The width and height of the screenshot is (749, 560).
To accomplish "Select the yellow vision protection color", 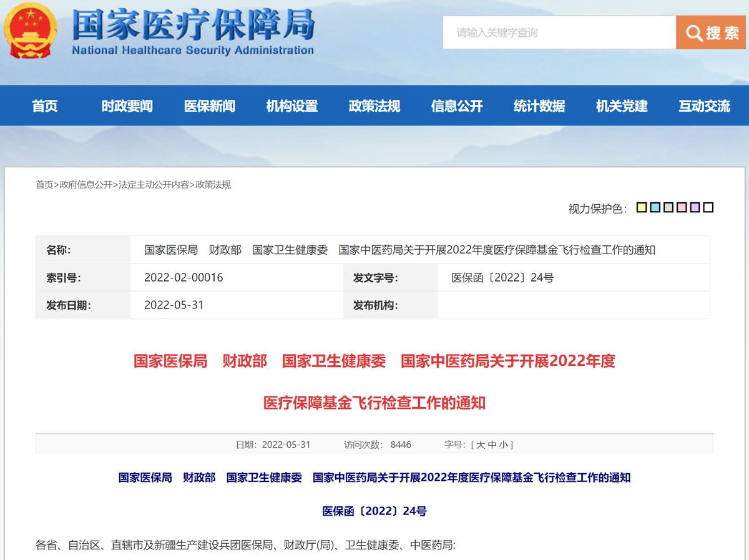I will (x=642, y=207).
